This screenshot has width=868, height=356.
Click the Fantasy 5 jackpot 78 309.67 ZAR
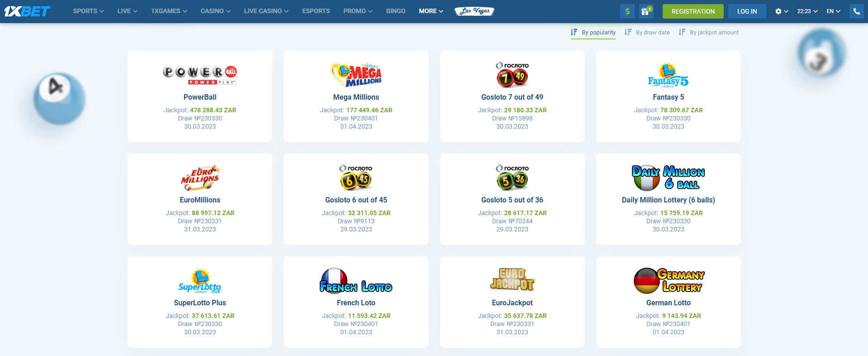(x=681, y=110)
